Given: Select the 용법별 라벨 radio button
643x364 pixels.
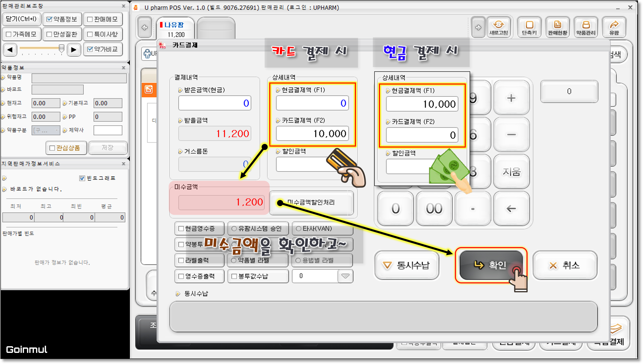Looking at the screenshot, I should [x=298, y=260].
